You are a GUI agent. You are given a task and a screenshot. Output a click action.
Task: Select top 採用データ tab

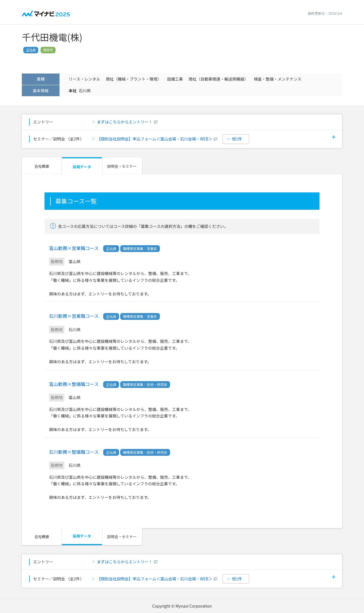pyautogui.click(x=82, y=167)
